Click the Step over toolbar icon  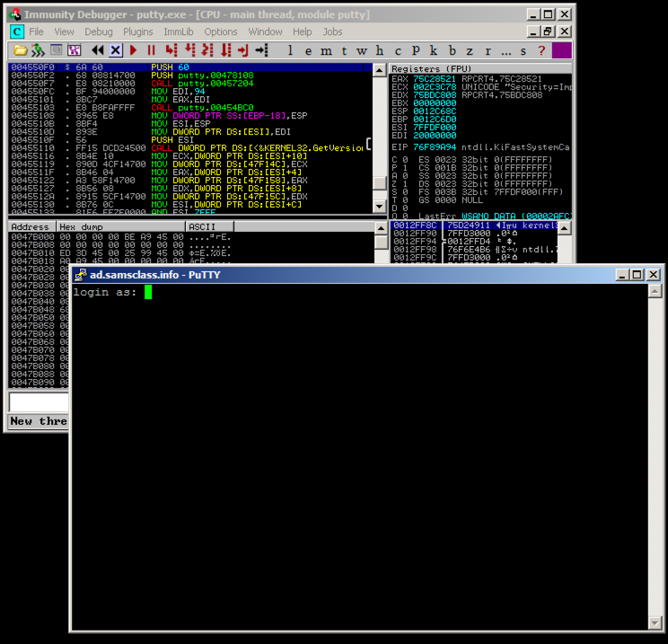[x=190, y=50]
